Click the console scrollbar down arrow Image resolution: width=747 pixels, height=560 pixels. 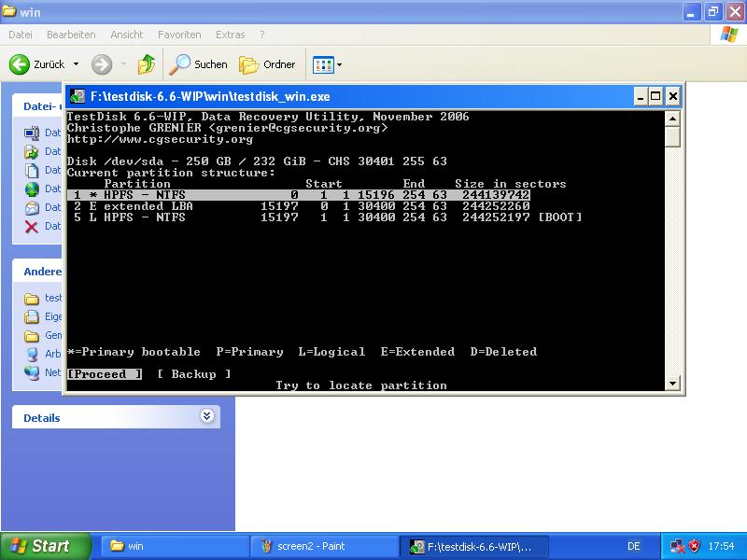pos(672,384)
